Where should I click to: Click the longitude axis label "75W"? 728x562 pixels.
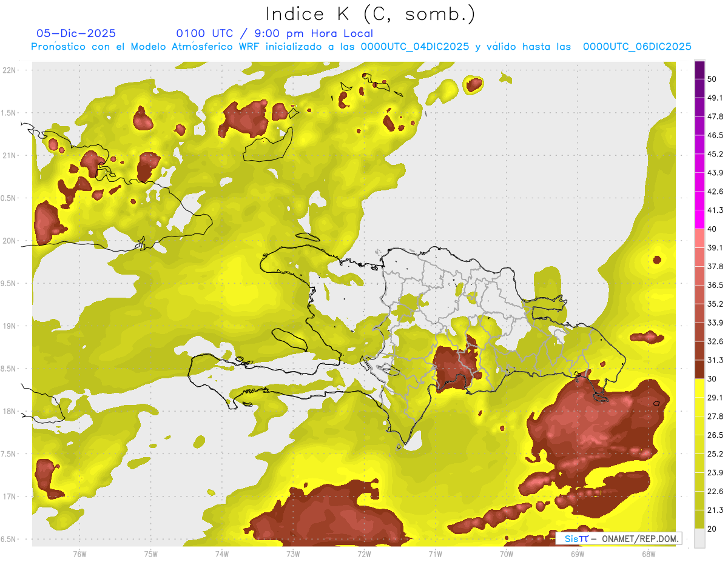tap(151, 554)
